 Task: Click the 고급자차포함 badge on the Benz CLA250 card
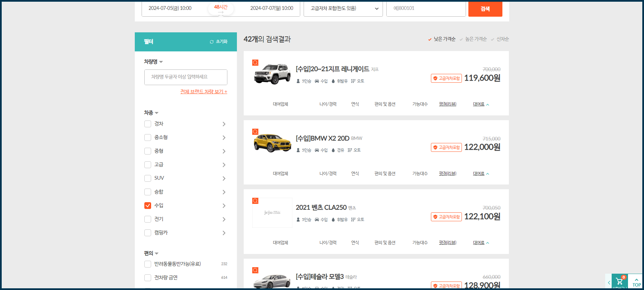click(x=446, y=217)
